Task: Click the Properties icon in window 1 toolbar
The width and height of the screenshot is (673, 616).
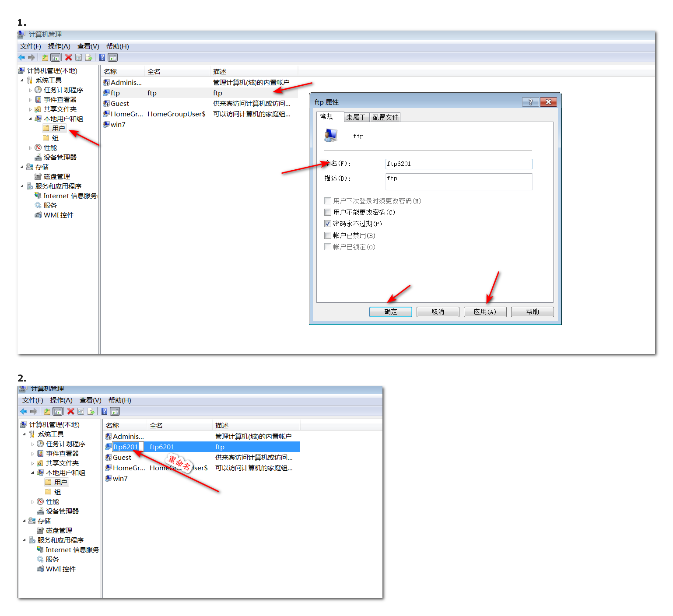Action: (79, 57)
